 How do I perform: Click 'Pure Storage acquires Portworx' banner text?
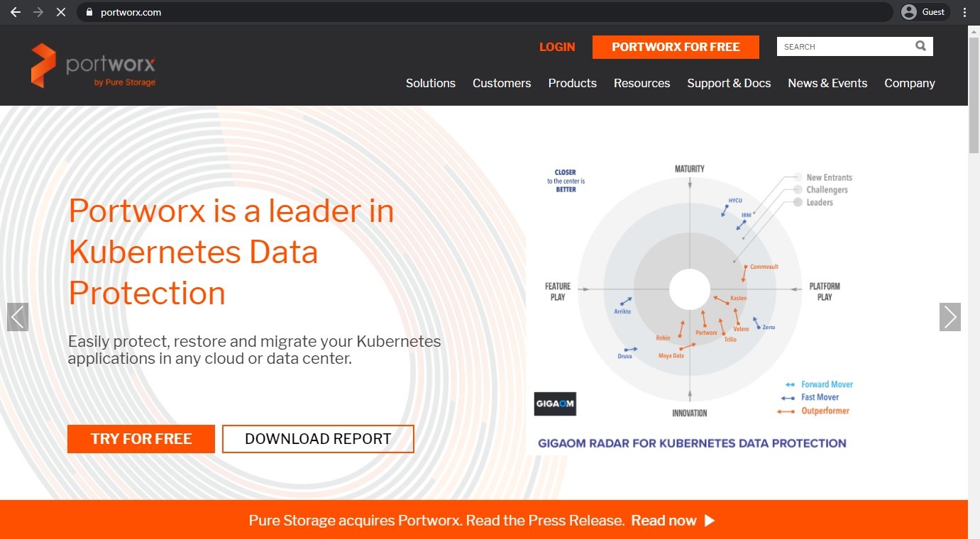(x=436, y=521)
